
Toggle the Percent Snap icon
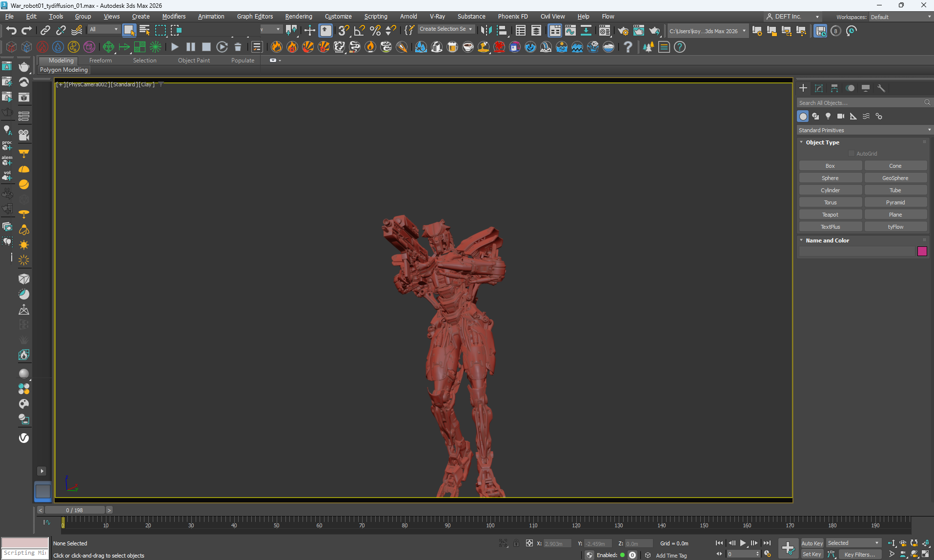375,30
